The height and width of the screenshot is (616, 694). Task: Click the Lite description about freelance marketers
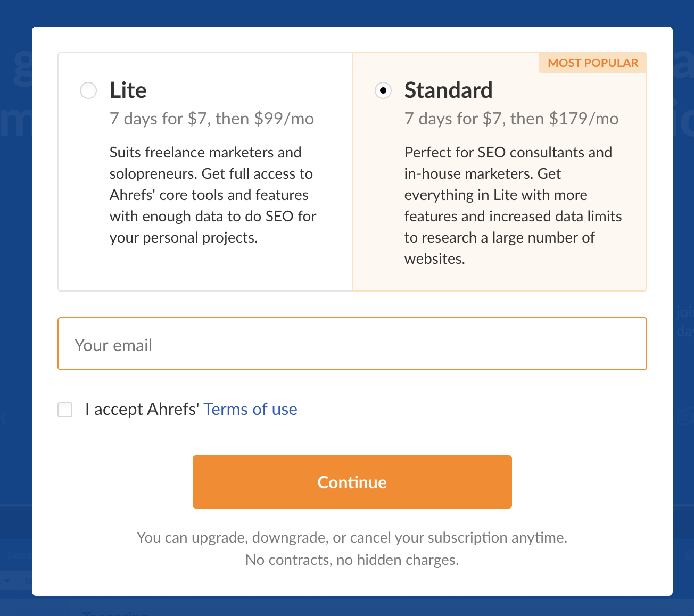(212, 195)
